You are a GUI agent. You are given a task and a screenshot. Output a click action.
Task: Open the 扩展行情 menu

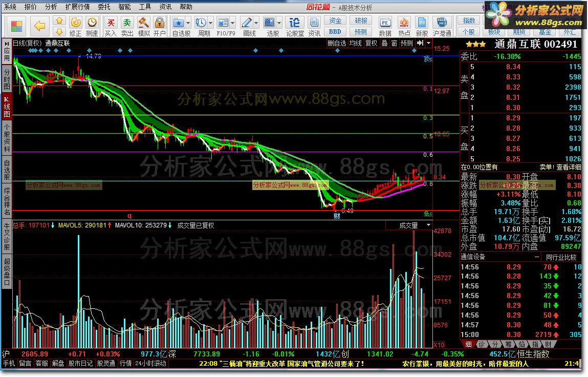click(x=78, y=7)
